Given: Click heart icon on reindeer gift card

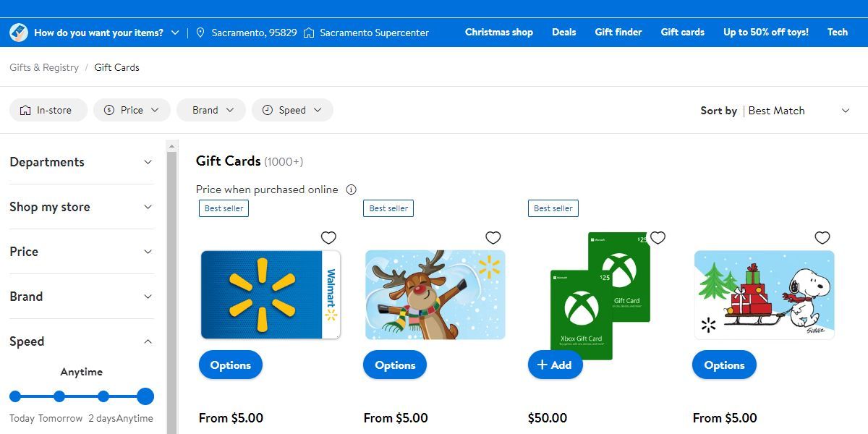Looking at the screenshot, I should click(493, 238).
